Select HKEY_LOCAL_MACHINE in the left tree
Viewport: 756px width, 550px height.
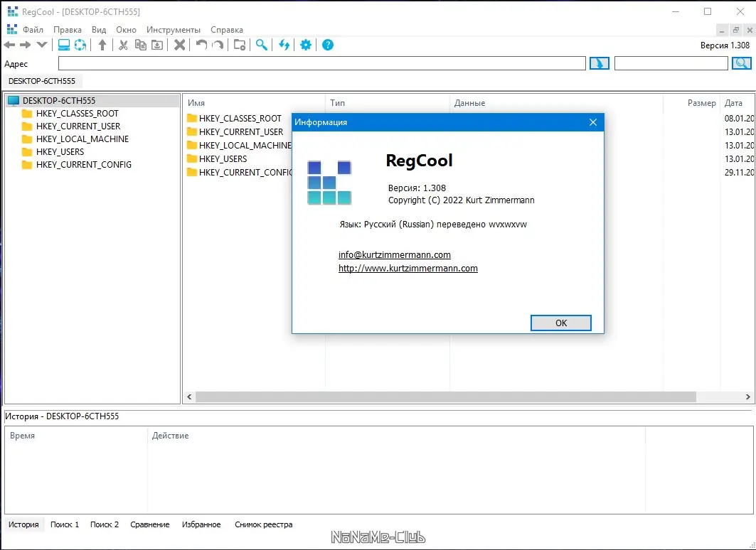82,139
